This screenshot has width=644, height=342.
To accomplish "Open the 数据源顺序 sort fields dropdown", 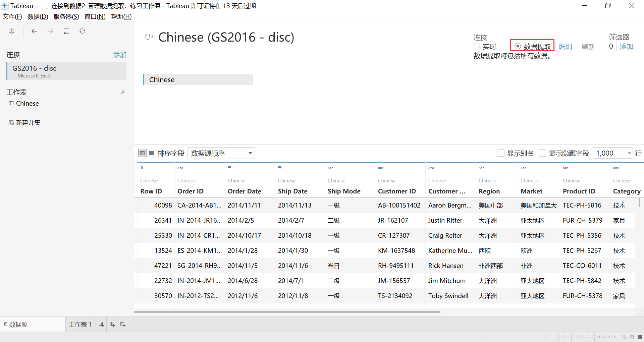I will tap(221, 153).
